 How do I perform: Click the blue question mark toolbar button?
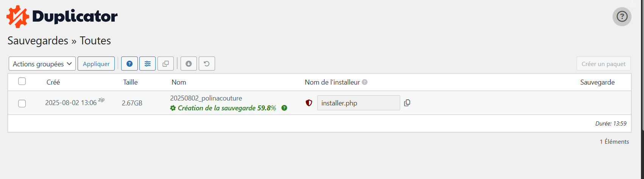click(129, 64)
